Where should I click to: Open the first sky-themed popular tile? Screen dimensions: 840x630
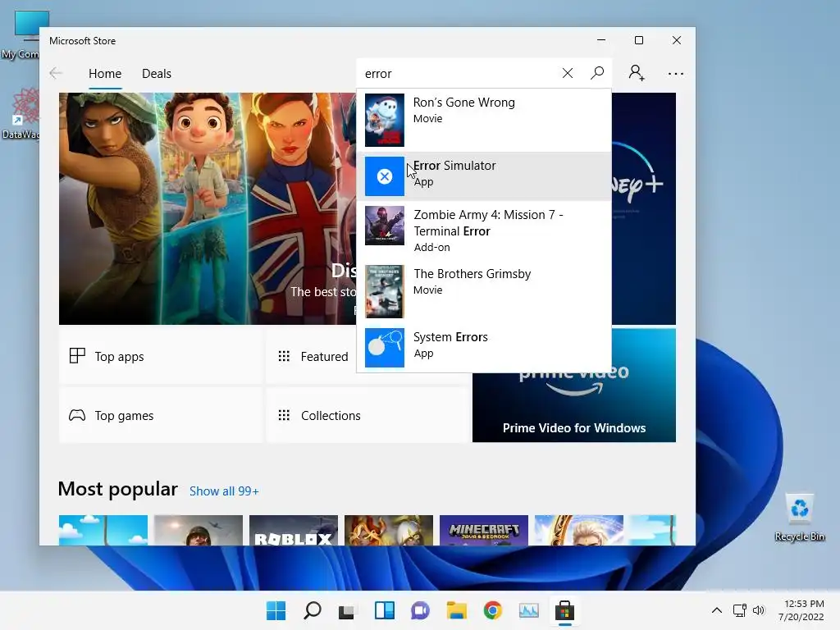[x=103, y=531]
